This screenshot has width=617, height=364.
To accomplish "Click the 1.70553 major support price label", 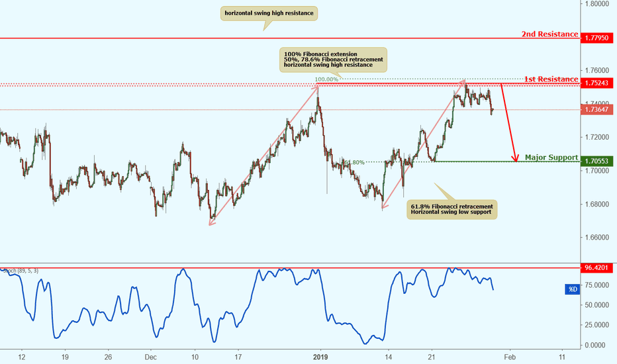I will [x=596, y=161].
